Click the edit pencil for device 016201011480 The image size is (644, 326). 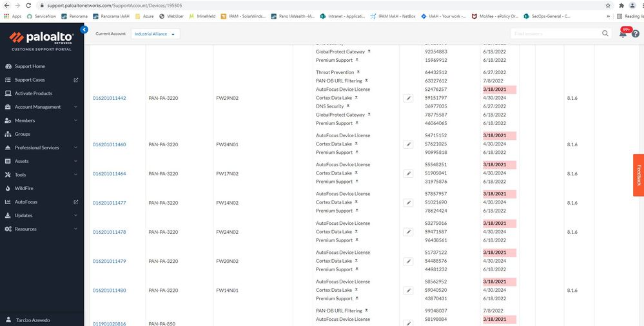(x=408, y=291)
